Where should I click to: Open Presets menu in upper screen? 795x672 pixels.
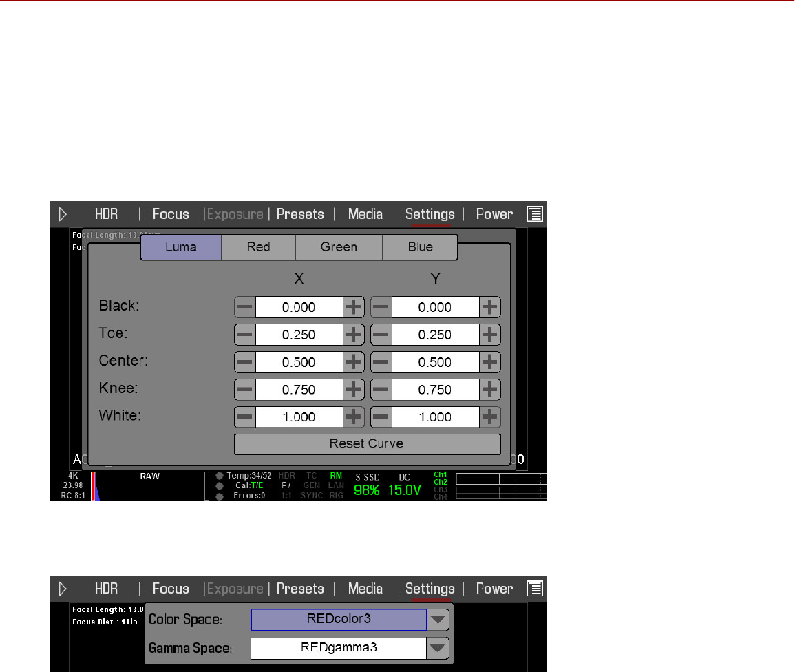pyautogui.click(x=300, y=214)
